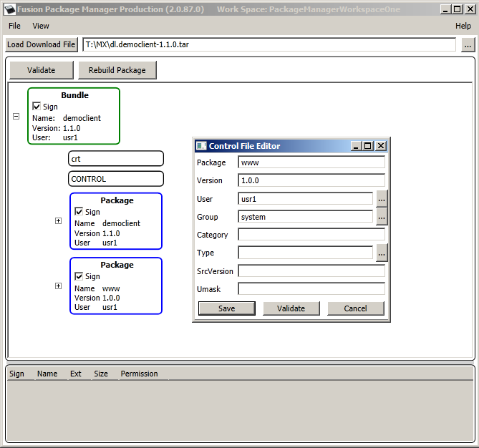Open the Help menu
The image size is (479, 448).
pos(463,26)
